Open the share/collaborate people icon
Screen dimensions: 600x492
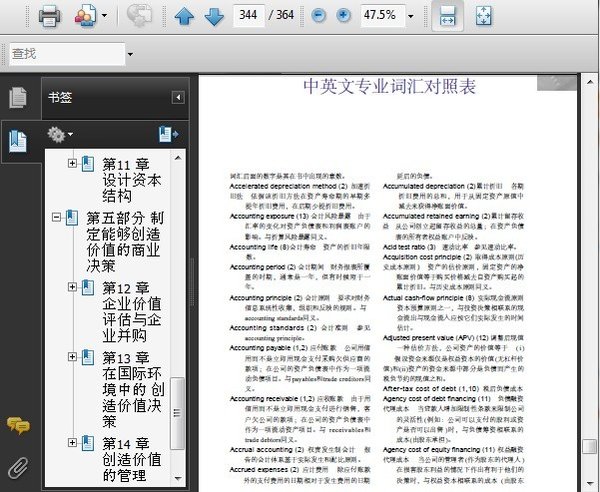85,16
